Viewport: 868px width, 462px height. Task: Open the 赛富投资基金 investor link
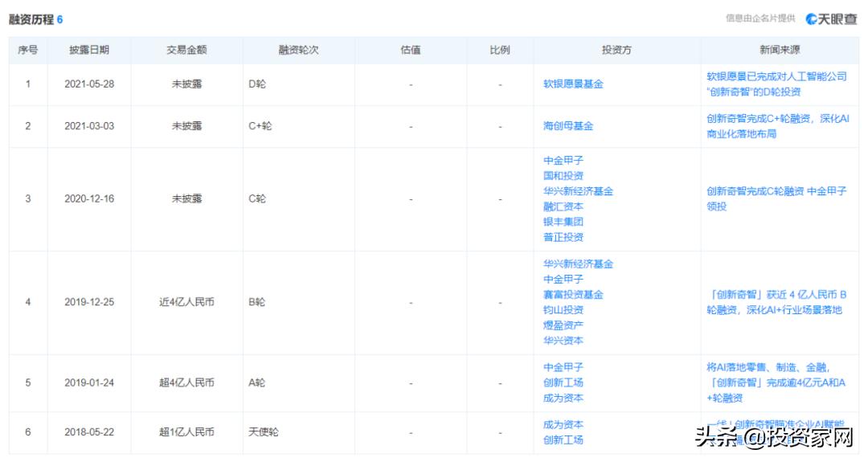click(x=573, y=295)
